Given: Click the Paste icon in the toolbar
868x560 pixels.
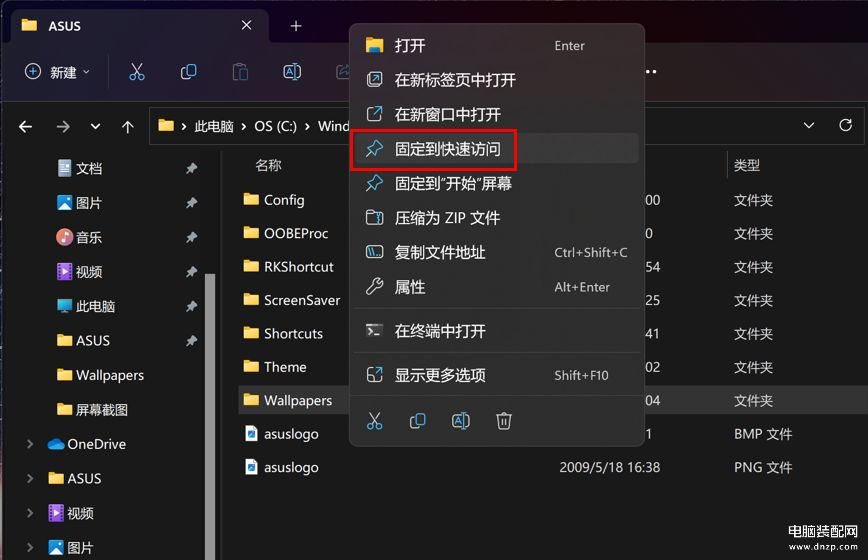Looking at the screenshot, I should pos(240,72).
